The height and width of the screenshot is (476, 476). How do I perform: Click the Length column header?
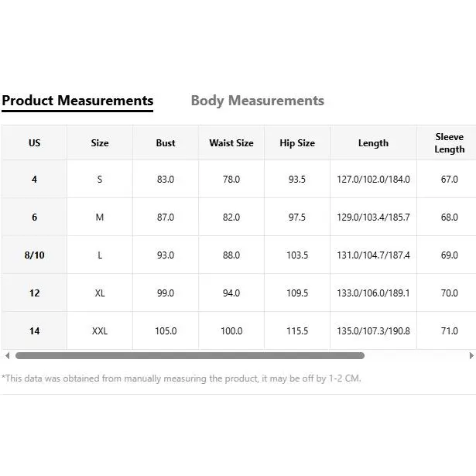coord(373,143)
